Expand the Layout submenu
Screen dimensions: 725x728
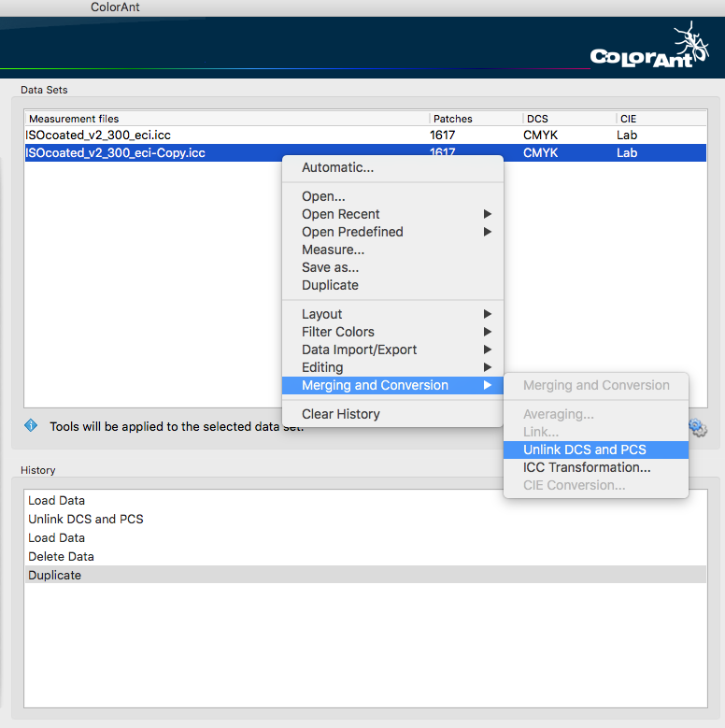[x=392, y=314]
